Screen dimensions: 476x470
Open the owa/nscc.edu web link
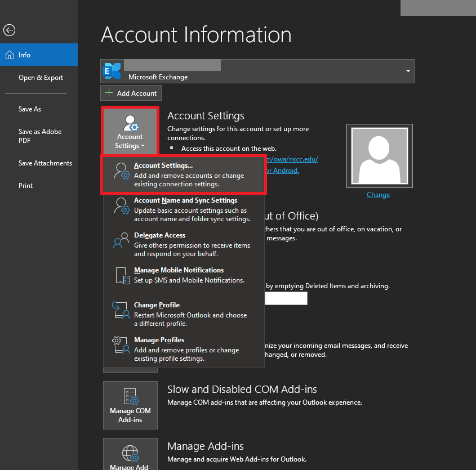click(292, 159)
